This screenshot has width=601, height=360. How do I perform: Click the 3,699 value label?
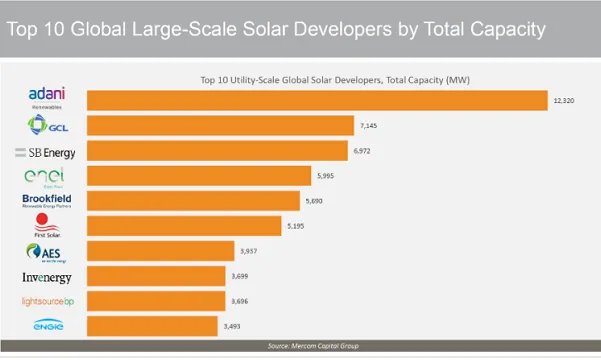240,276
